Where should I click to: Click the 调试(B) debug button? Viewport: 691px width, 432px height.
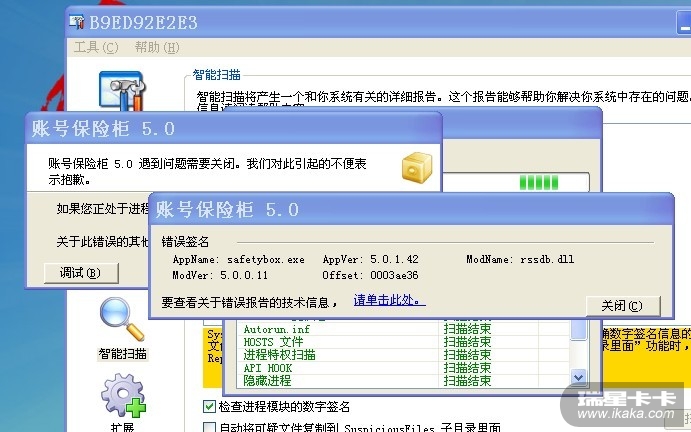coord(81,273)
